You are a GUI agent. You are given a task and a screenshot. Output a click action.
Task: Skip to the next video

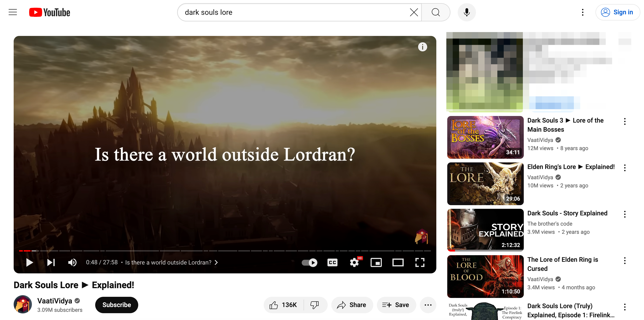tap(51, 262)
